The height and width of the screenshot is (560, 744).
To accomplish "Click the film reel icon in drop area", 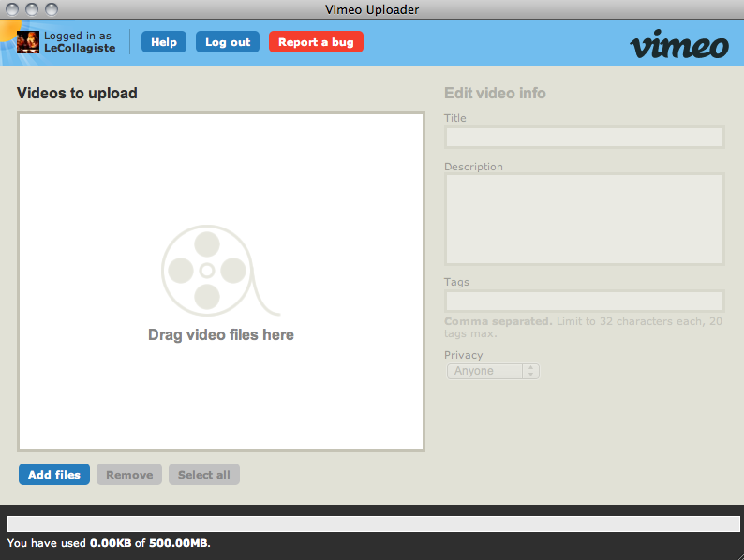I will coord(220,271).
